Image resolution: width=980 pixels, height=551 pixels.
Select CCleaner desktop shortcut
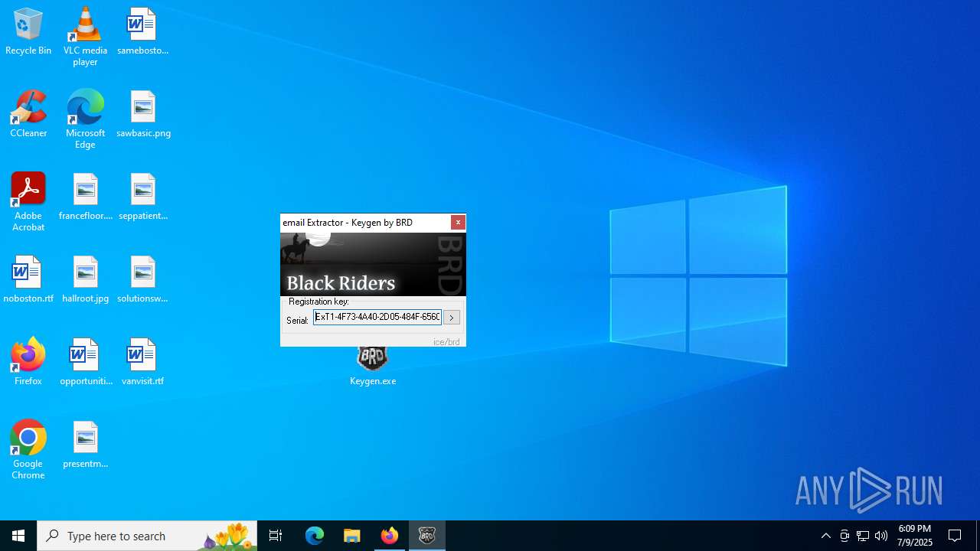pyautogui.click(x=28, y=115)
